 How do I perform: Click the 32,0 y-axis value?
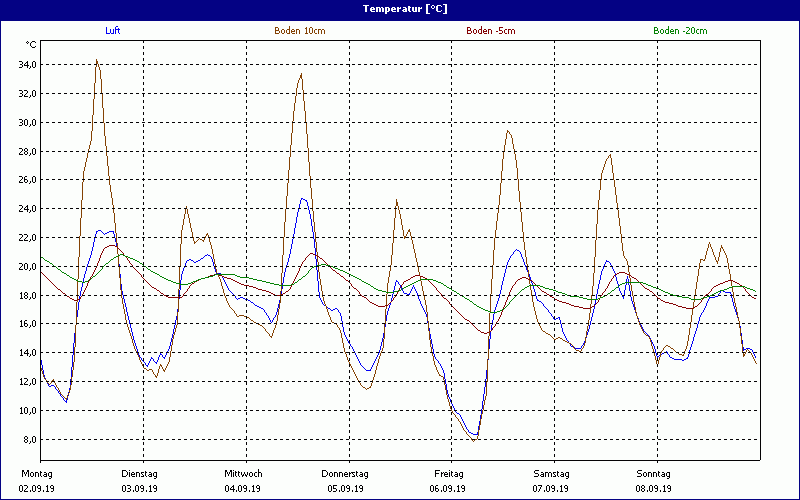pyautogui.click(x=28, y=93)
